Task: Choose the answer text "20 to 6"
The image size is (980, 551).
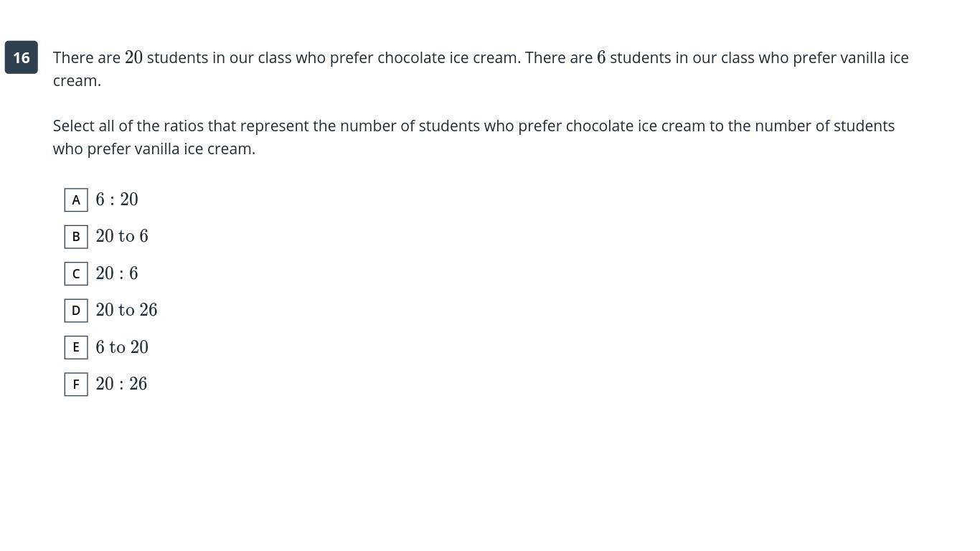Action: coord(122,236)
